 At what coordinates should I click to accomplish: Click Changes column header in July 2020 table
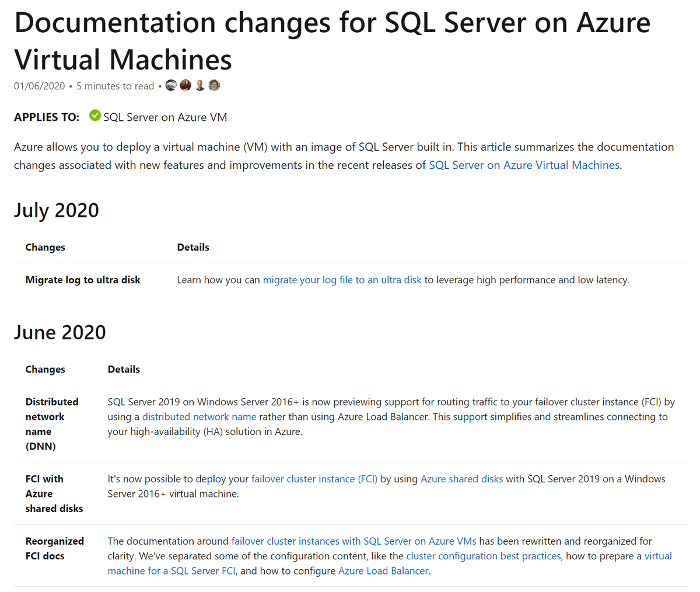pyautogui.click(x=45, y=247)
